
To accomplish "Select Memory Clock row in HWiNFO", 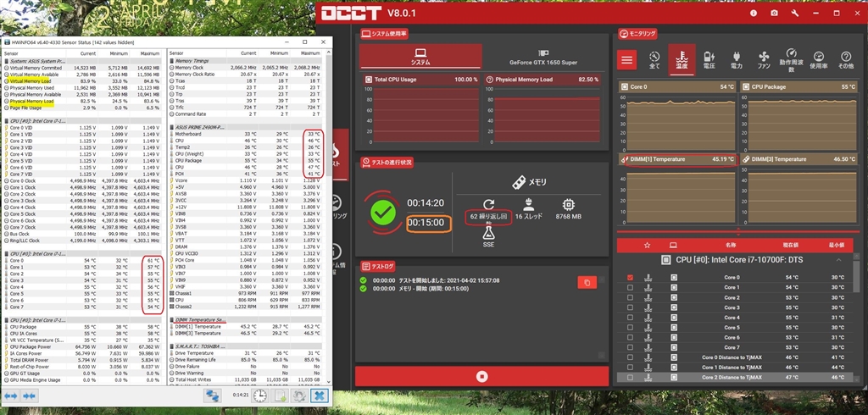I will click(x=247, y=67).
